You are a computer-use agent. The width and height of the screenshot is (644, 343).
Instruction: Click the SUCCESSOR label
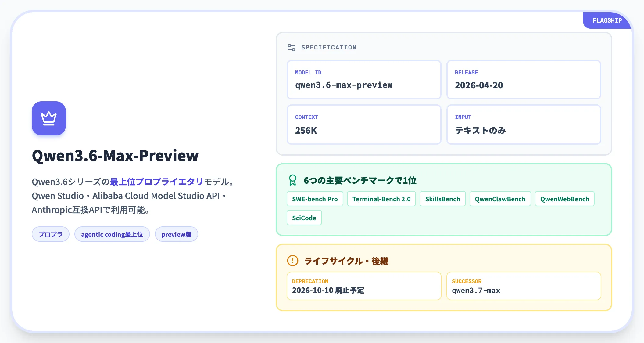coord(467,281)
